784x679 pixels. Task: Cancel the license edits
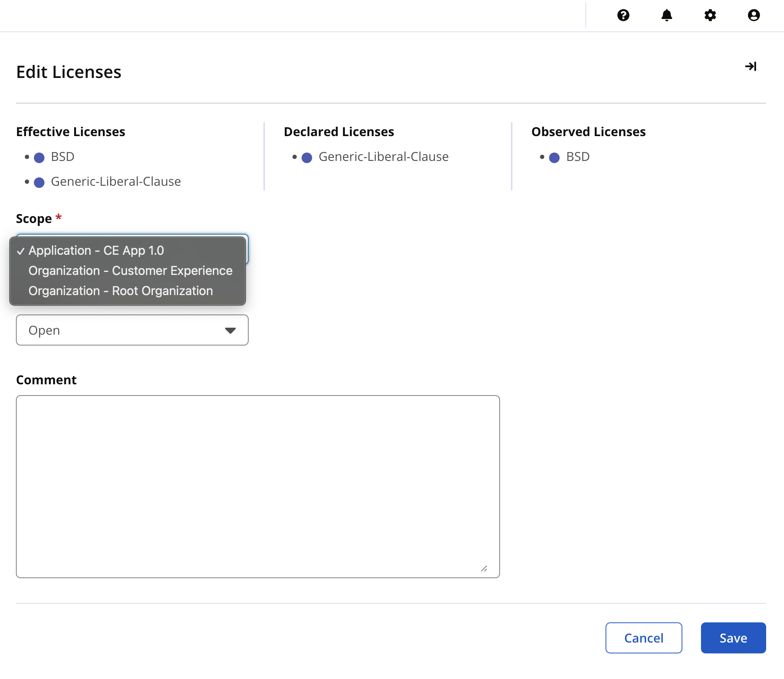pyautogui.click(x=644, y=638)
